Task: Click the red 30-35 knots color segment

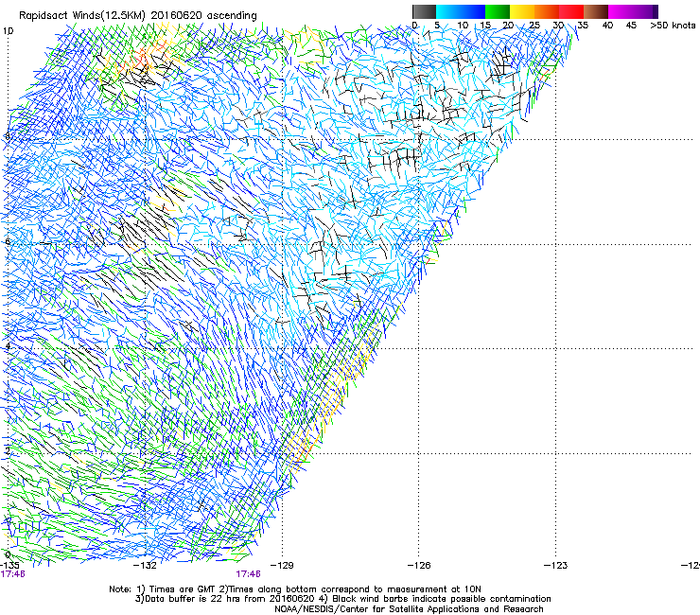Action: click(571, 11)
